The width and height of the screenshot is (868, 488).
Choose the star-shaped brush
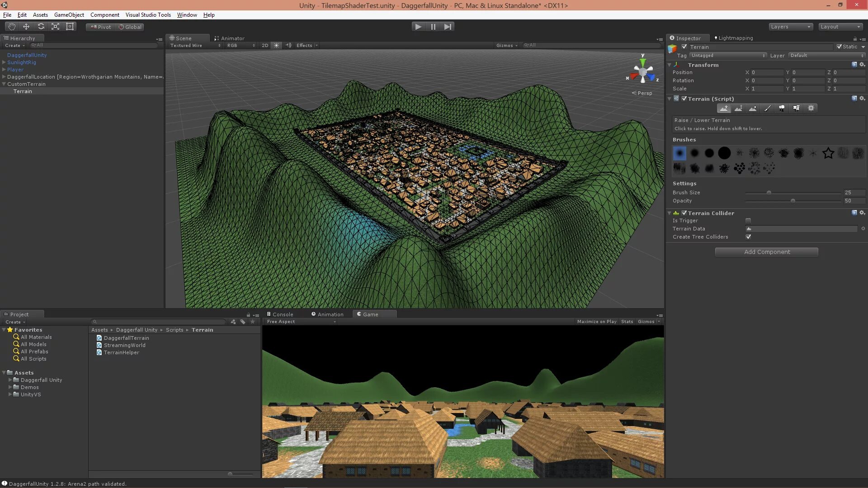point(828,153)
